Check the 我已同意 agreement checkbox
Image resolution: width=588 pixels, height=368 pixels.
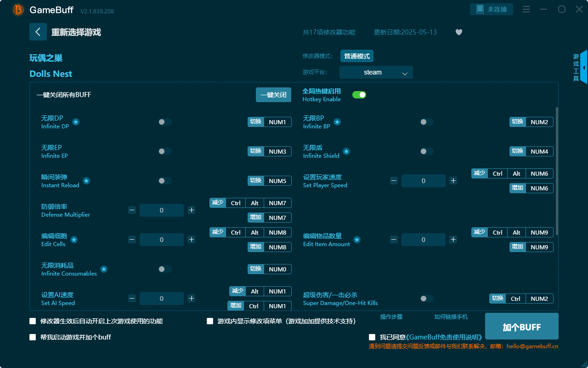click(372, 337)
